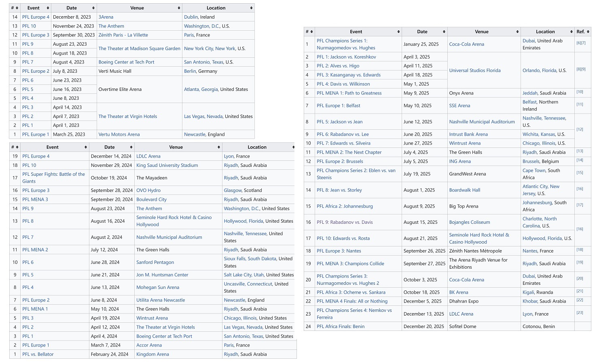597x364 pixels.
Task: Open King Saud University Stadium venue link
Action: 167,165
